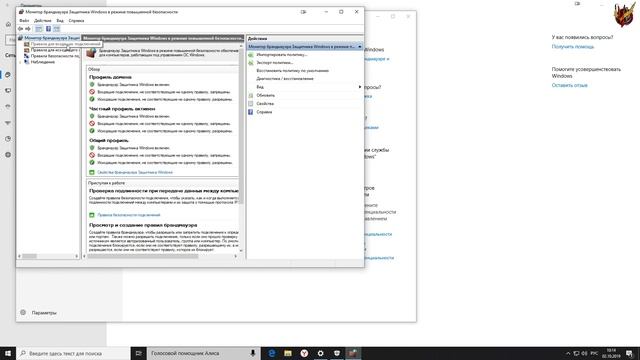Open Свойства брандмауэра Защитника Windows link

[x=135, y=172]
